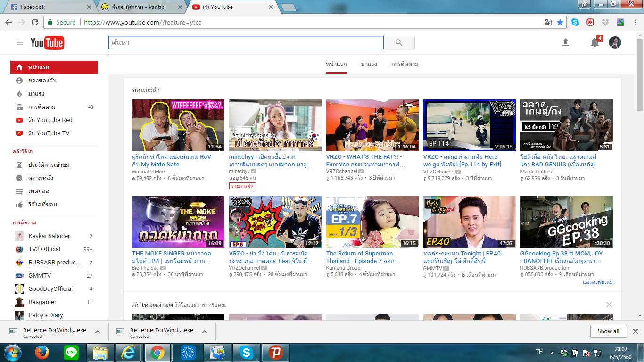644x362 pixels.
Task: Click Show all in the downloads bar
Action: coord(609,331)
